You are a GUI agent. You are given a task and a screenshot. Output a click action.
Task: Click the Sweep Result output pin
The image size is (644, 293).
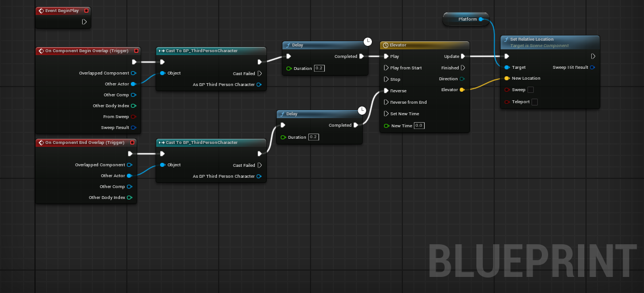133,128
